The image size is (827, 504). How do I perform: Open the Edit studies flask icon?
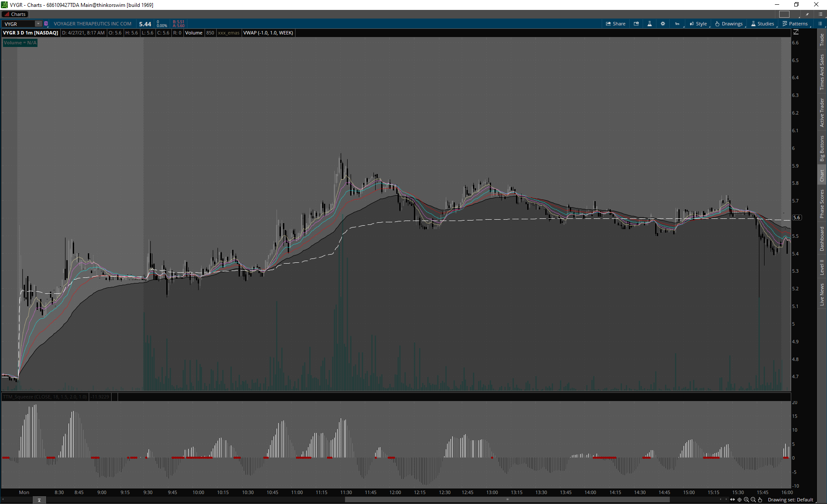pos(650,24)
